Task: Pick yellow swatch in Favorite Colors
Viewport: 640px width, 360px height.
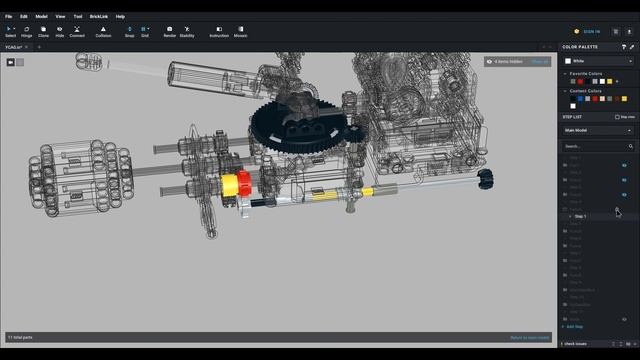Action: (x=610, y=82)
